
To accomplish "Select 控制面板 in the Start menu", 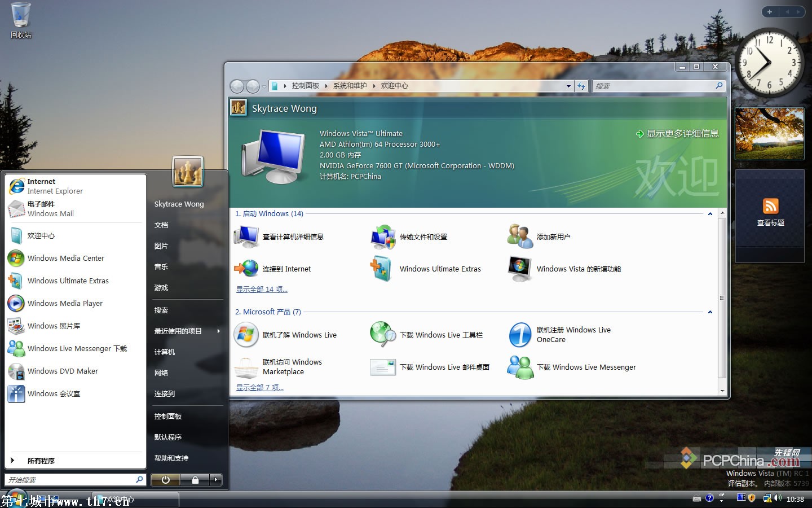I will [x=168, y=417].
